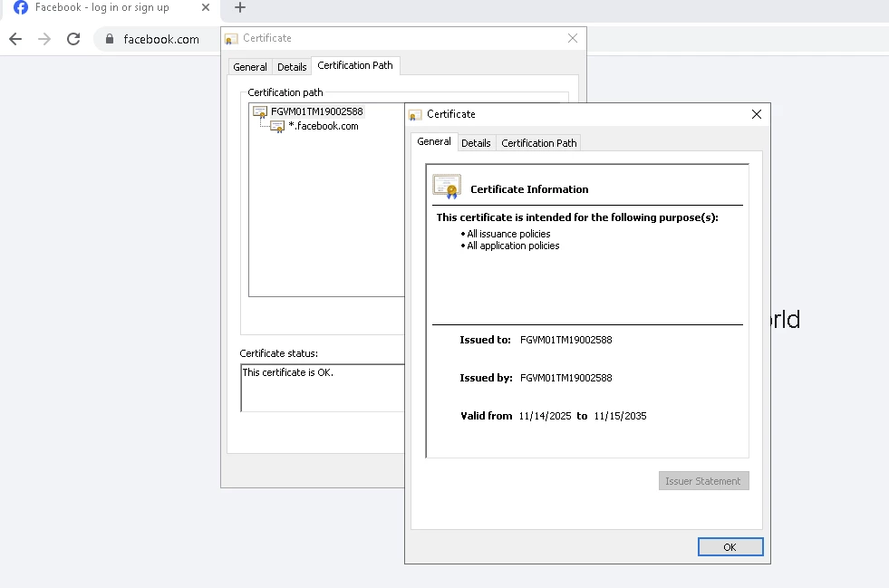Open Certification Path tab in front dialog
The height and width of the screenshot is (588, 889).
tap(539, 143)
